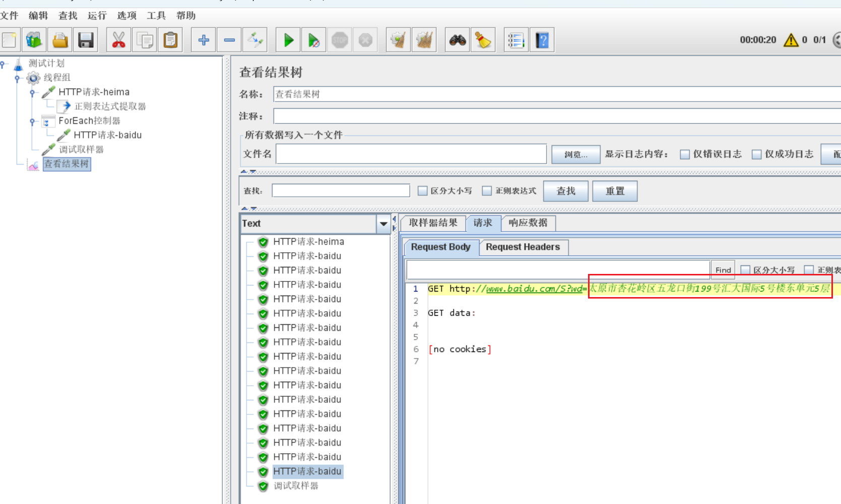Expand all nodes with plus icon
The width and height of the screenshot is (841, 504).
click(204, 40)
